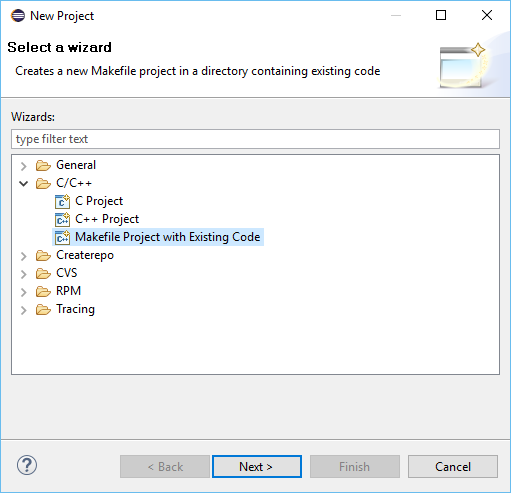Click the disabled Back button
Screen dimensions: 511x493
coord(165,466)
